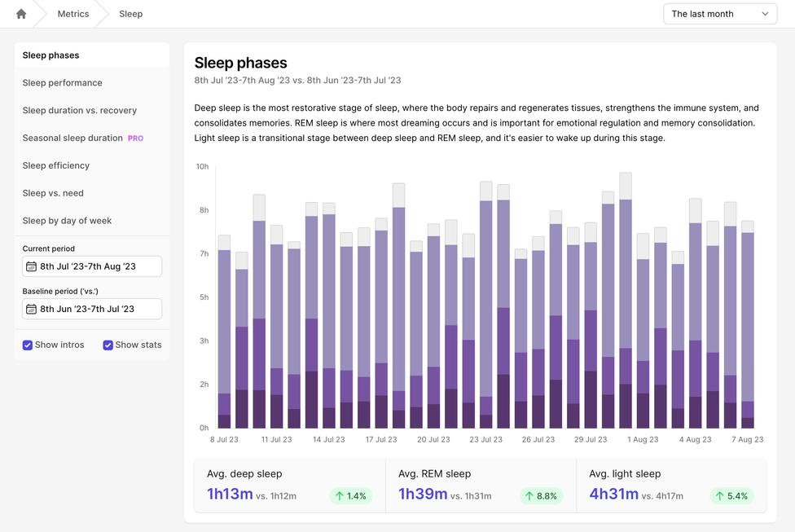The width and height of the screenshot is (795, 532).
Task: Open Sleep duration vs. recovery
Action: 80,111
